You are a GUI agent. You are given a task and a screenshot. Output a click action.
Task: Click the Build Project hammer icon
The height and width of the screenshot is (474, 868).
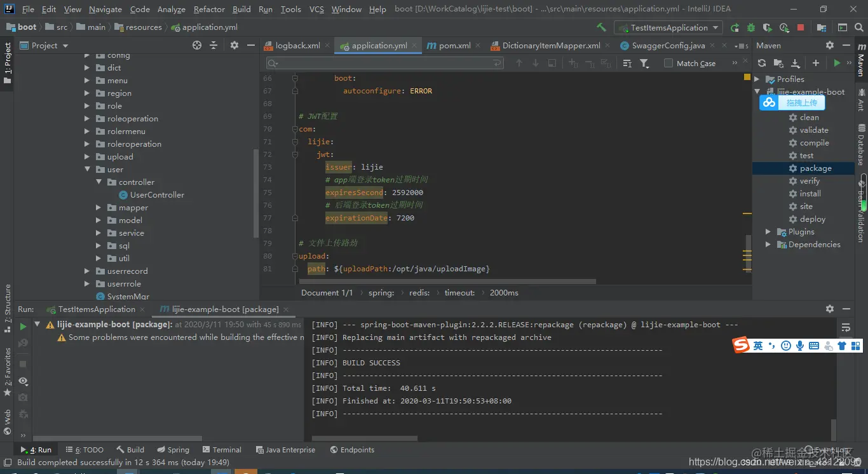(601, 27)
